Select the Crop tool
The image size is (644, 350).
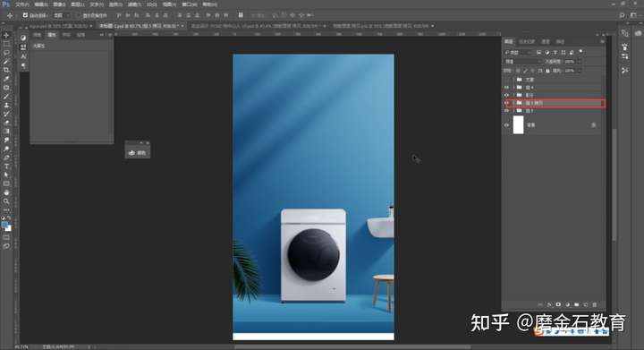tap(6, 70)
